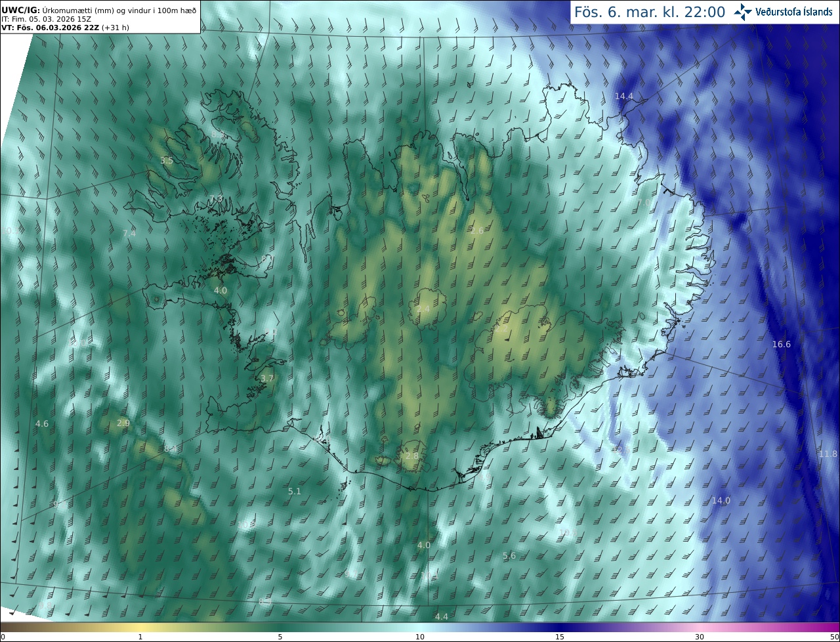Click the 2.4 value on the map
This screenshot has height=642, width=840.
tap(423, 309)
